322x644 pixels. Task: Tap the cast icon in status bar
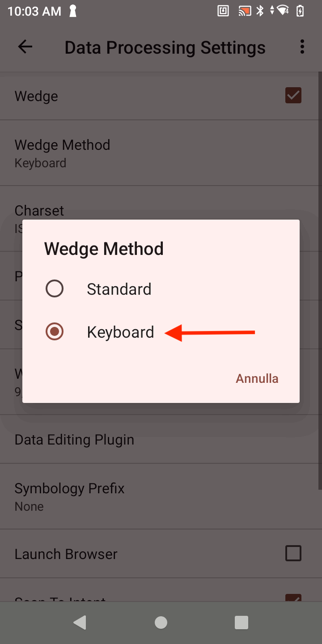click(245, 11)
